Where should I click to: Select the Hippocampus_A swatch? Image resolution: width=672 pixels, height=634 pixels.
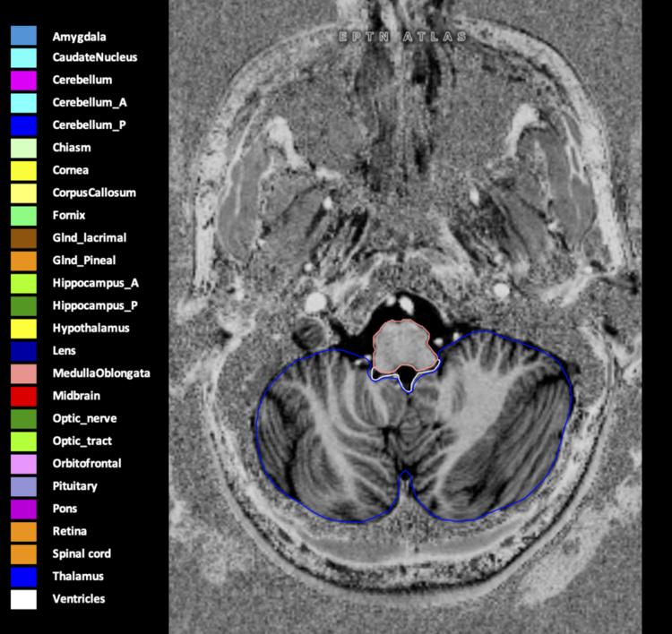[x=23, y=284]
